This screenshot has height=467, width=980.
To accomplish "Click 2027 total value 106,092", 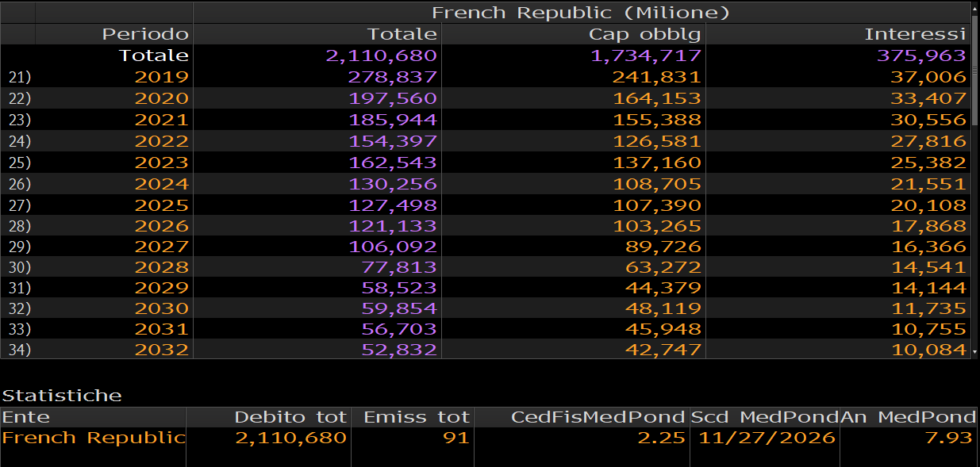I will coord(393,247).
